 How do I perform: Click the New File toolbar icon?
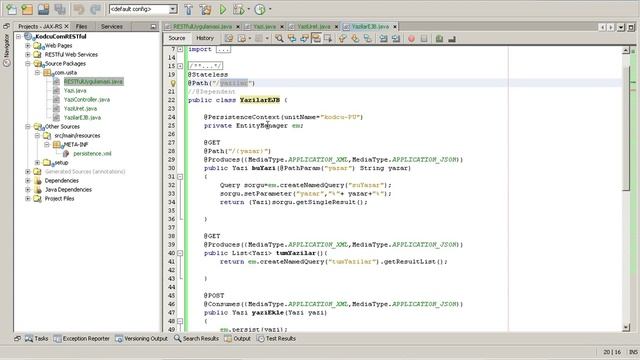(x=11, y=9)
